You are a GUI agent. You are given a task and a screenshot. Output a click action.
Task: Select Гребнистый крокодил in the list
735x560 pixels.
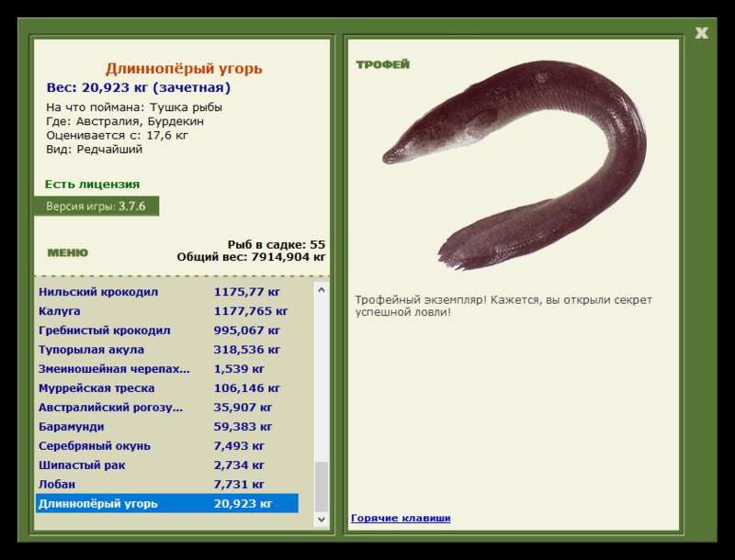pyautogui.click(x=167, y=330)
